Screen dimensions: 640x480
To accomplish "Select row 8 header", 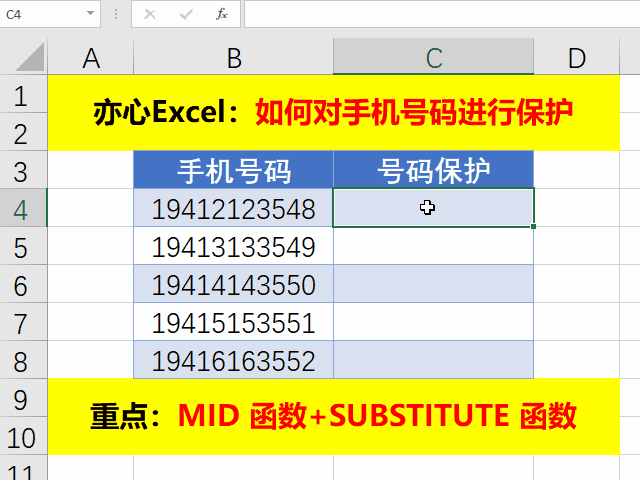I will 23,360.
